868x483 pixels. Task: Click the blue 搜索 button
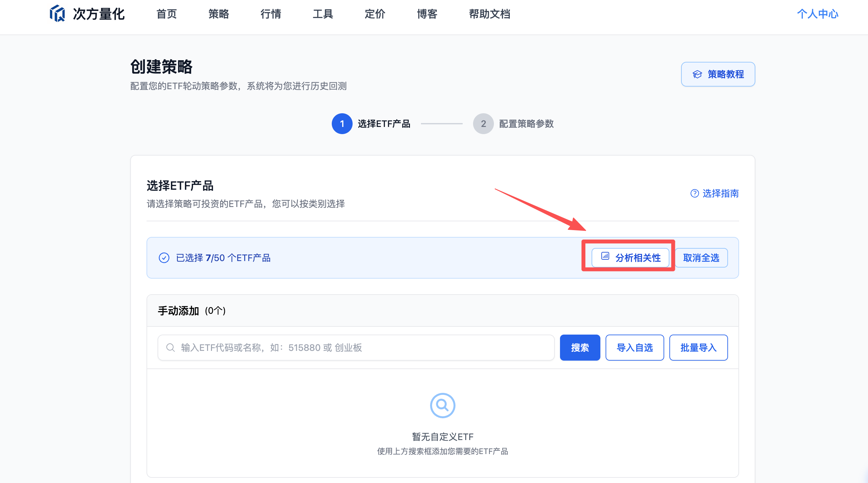580,348
